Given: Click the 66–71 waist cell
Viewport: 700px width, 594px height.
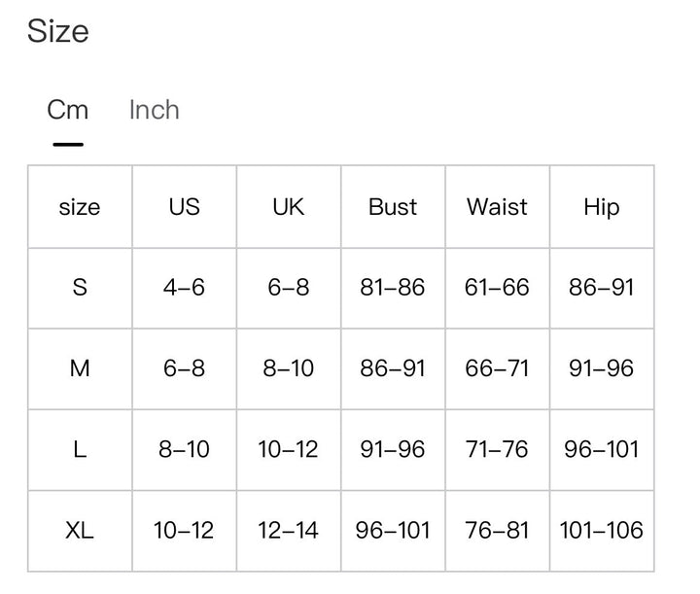Looking at the screenshot, I should tap(498, 368).
